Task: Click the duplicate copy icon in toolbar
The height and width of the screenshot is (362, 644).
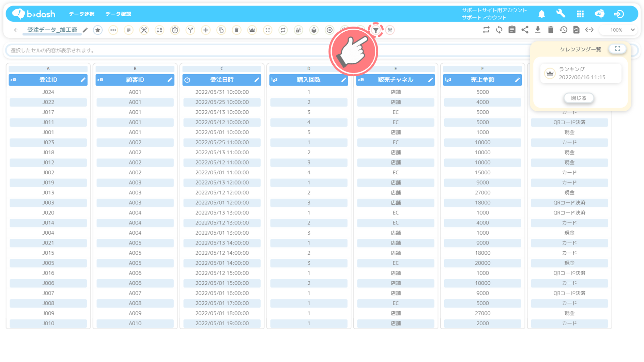Action: pyautogui.click(x=221, y=30)
